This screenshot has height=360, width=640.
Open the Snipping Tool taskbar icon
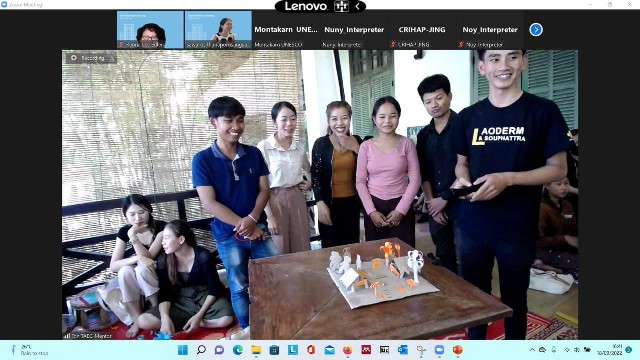421,350
